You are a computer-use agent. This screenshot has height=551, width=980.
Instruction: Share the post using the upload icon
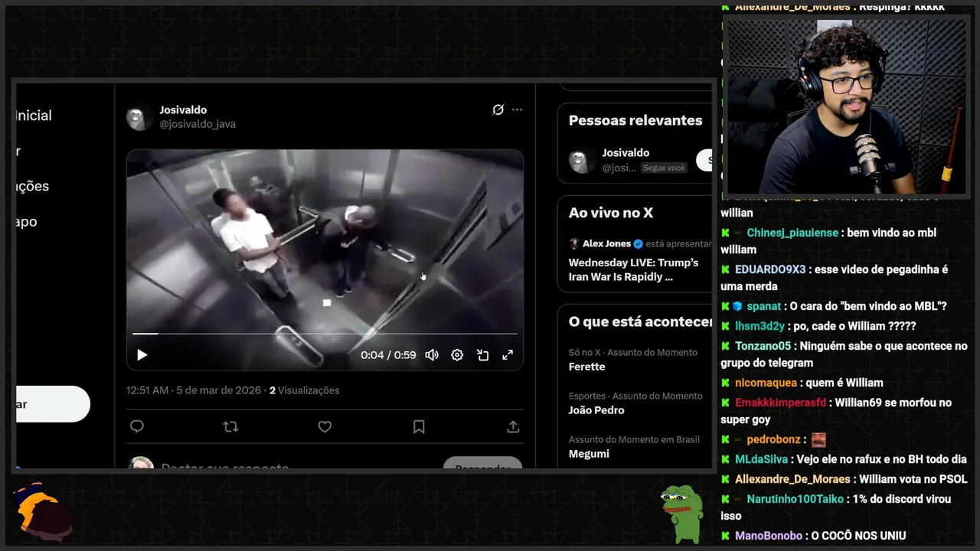513,426
